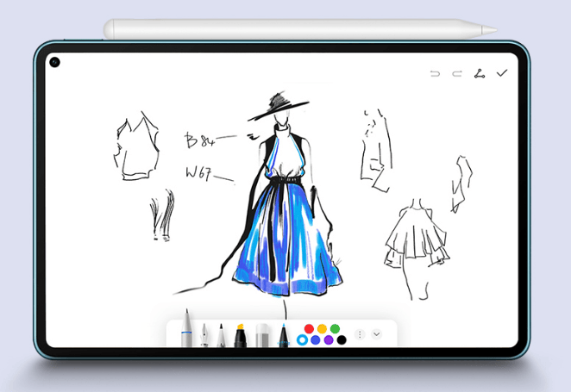
Task: Select the eraser tool
Action: [262, 335]
